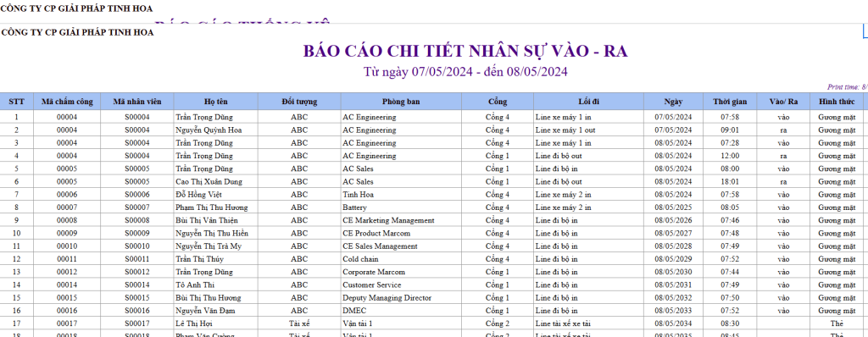Image resolution: width=868 pixels, height=337 pixels.
Task: Select the Phòng ban column header
Action: pyautogui.click(x=401, y=102)
